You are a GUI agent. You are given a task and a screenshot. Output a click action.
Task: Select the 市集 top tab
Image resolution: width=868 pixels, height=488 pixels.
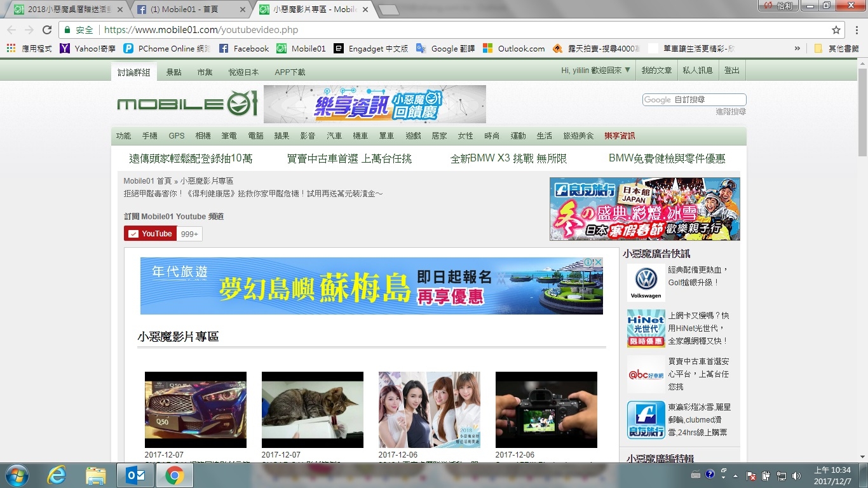click(205, 72)
